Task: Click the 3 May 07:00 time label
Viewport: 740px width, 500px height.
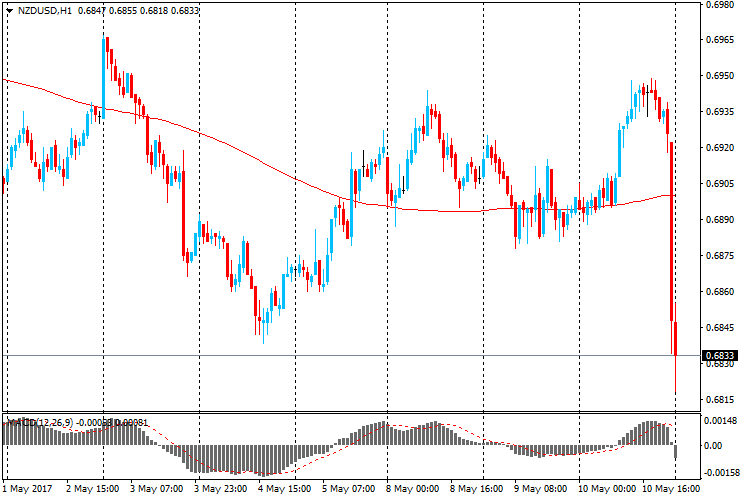Action: coord(156,489)
